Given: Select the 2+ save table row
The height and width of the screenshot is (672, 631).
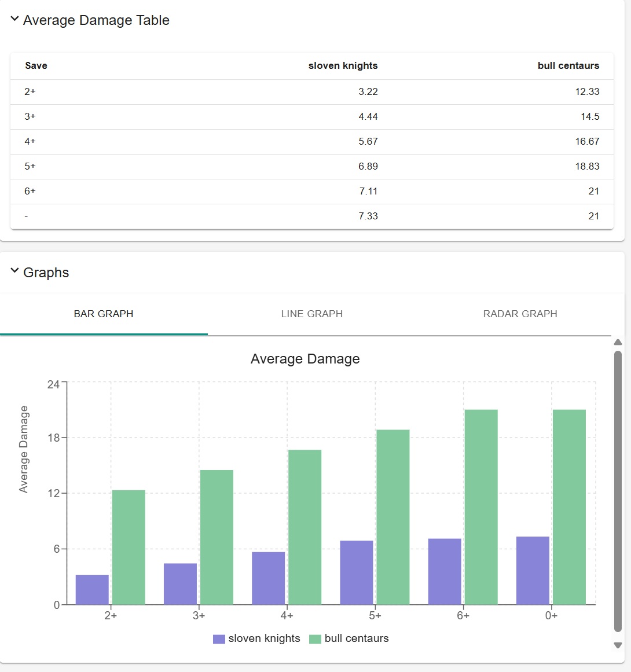Looking at the screenshot, I should (x=312, y=91).
